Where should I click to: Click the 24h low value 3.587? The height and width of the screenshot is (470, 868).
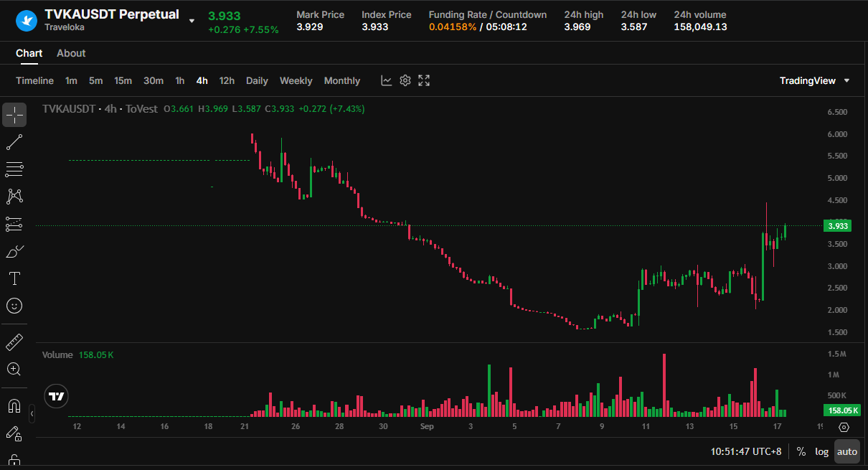point(635,27)
